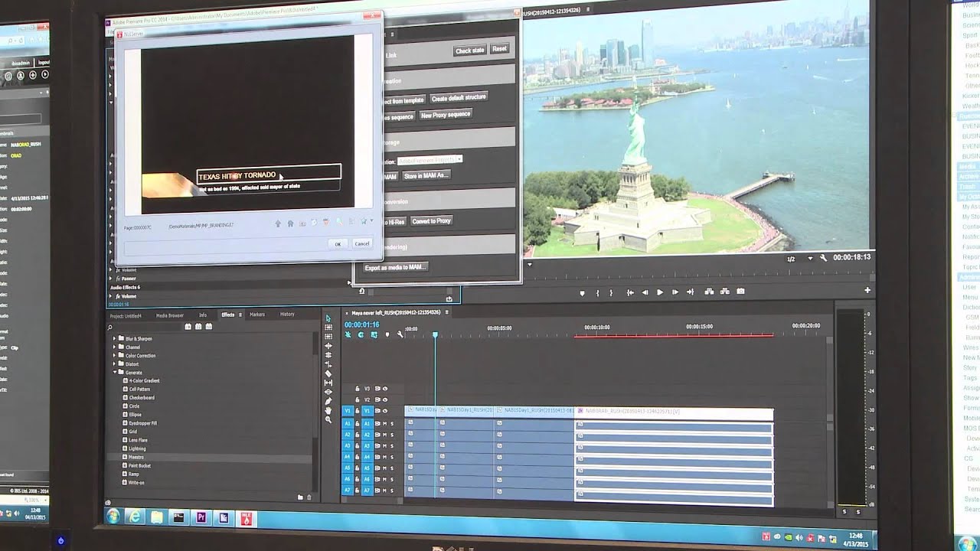Open Program Monitor settings wrench

823,258
